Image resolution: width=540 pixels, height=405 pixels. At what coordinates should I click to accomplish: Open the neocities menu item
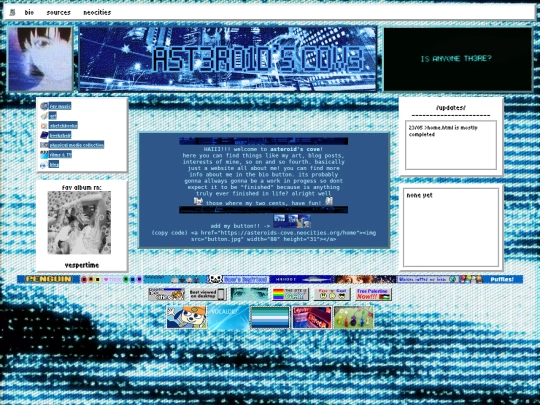[x=97, y=12]
